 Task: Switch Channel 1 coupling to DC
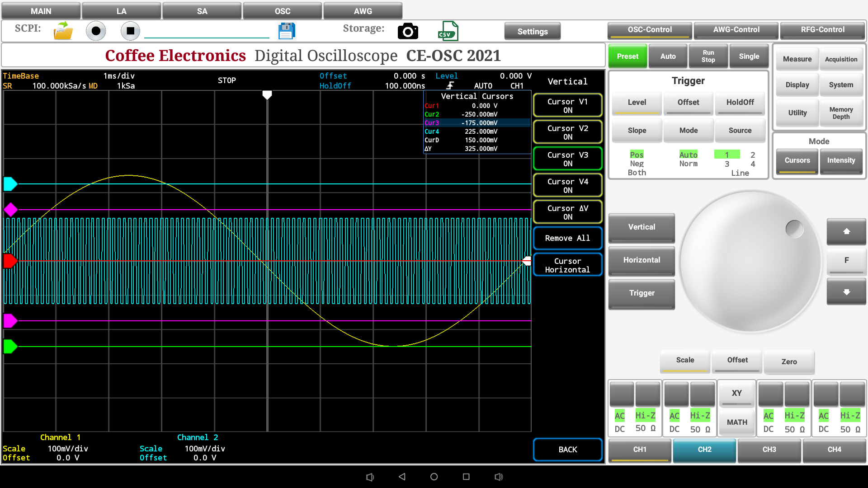click(620, 429)
